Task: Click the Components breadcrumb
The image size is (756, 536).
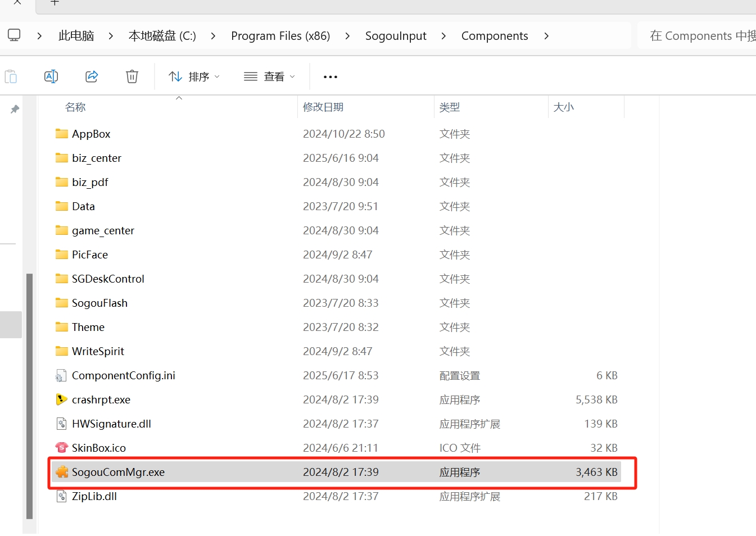Action: 495,36
